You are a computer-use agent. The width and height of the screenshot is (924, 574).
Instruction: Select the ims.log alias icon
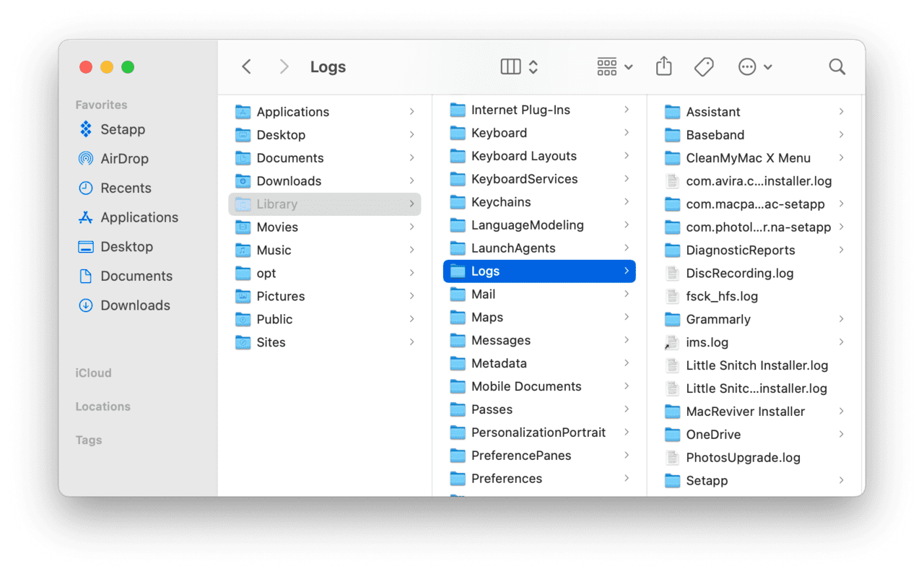pos(673,343)
